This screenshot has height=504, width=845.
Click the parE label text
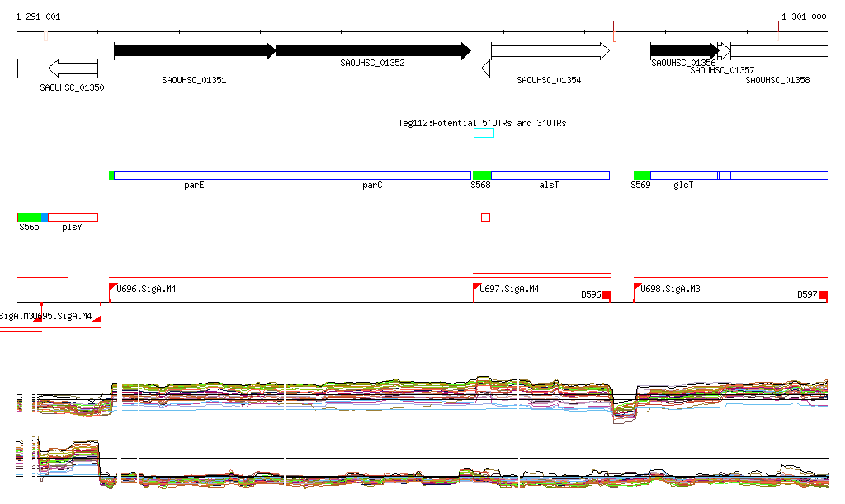(194, 186)
